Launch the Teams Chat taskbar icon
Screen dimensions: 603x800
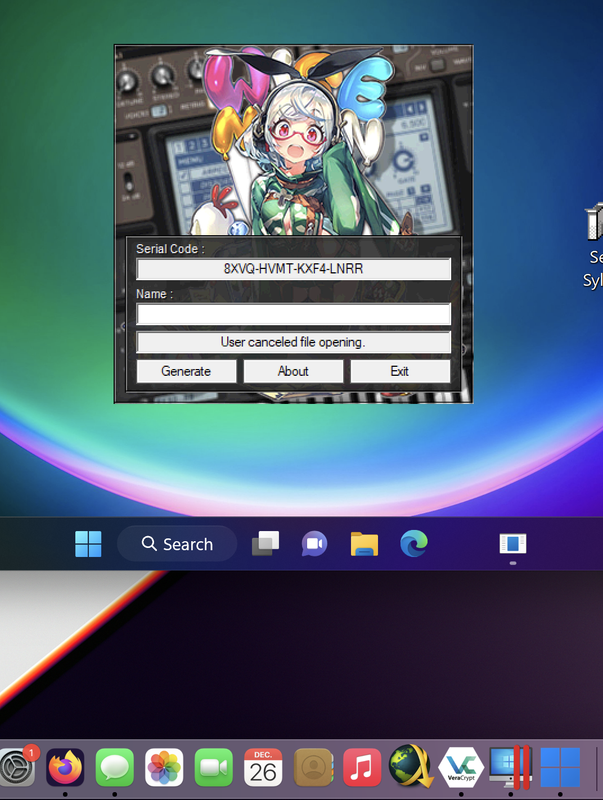click(314, 544)
